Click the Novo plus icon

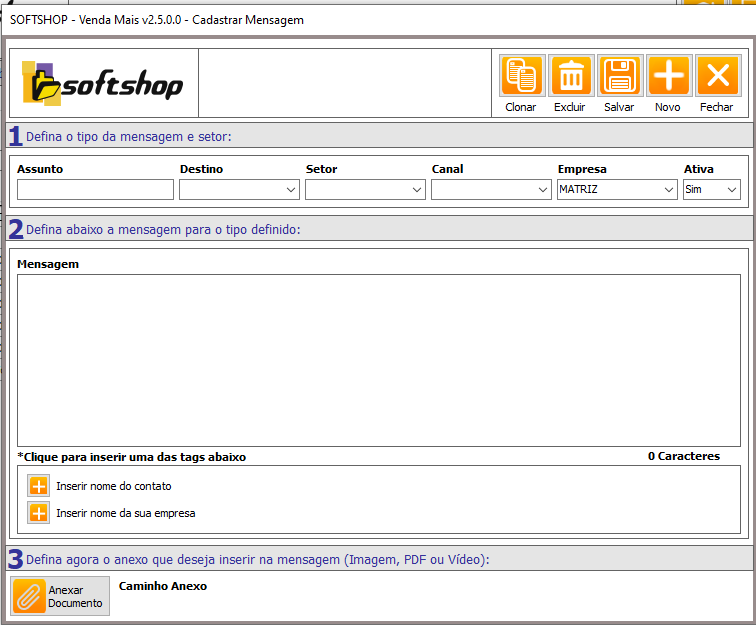point(668,76)
